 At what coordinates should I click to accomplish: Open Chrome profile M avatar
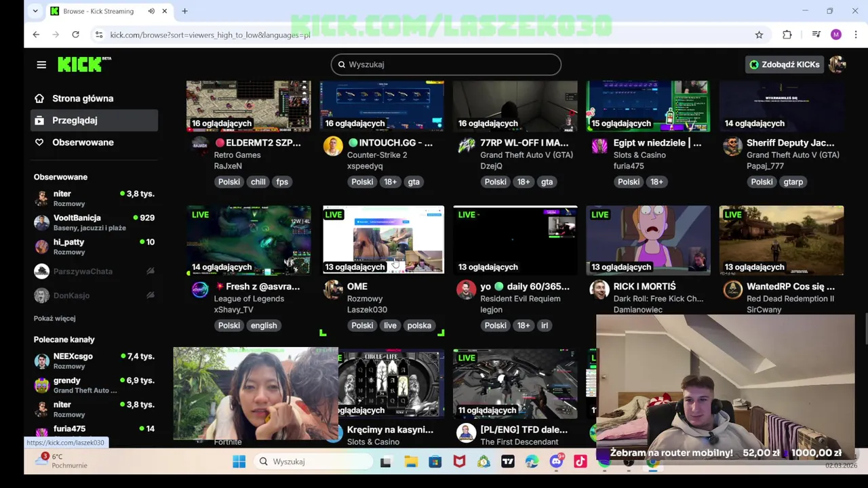pyautogui.click(x=835, y=35)
